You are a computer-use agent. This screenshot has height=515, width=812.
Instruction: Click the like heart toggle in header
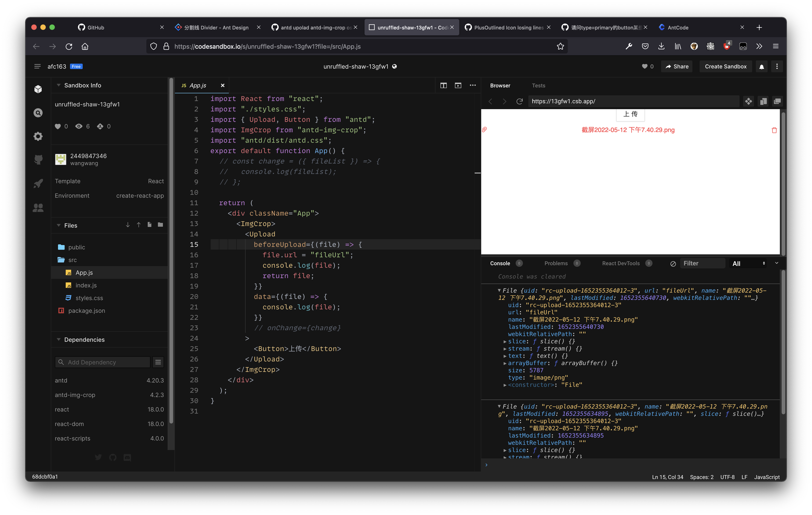tap(644, 67)
